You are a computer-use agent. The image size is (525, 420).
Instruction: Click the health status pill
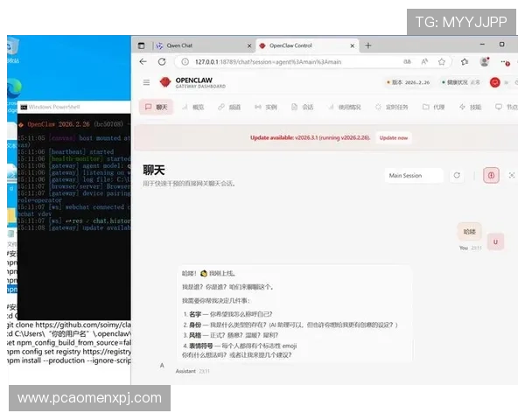(x=461, y=82)
